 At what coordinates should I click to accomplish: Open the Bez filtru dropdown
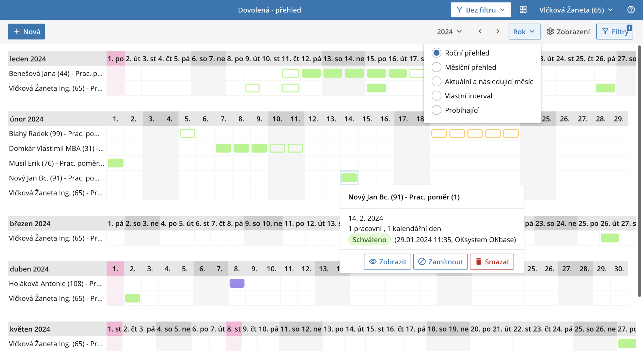tap(481, 10)
